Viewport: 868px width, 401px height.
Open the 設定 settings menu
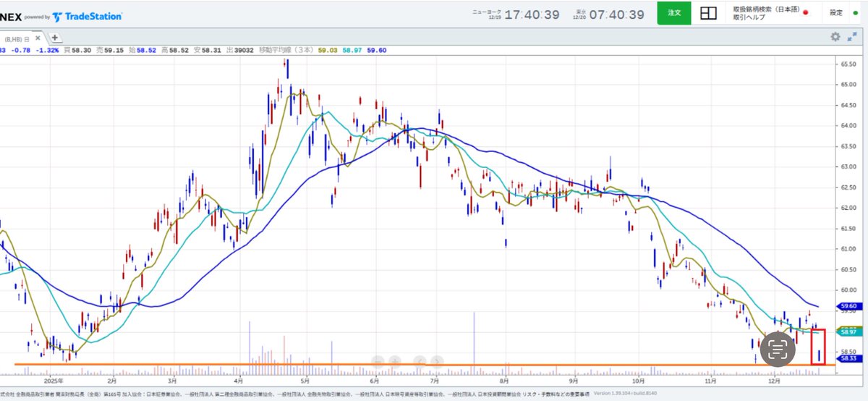point(836,13)
